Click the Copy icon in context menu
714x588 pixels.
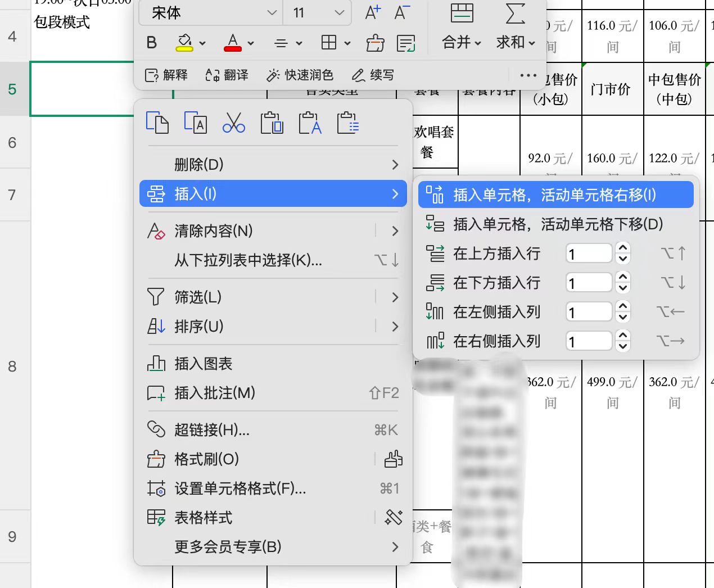point(157,123)
